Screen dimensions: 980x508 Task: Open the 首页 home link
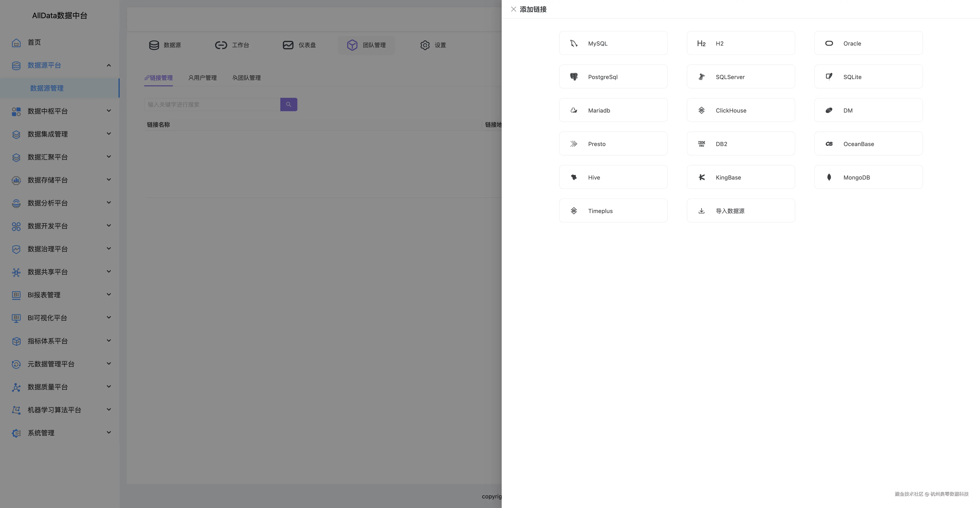tap(34, 42)
